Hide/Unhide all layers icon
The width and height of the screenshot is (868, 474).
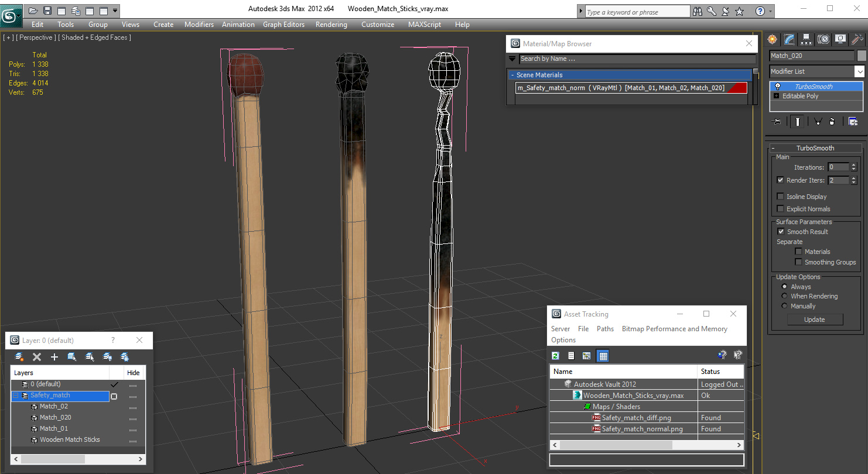(107, 357)
